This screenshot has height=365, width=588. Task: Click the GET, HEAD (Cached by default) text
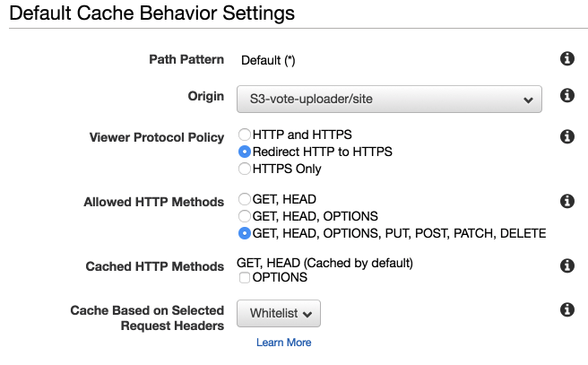[x=324, y=264]
